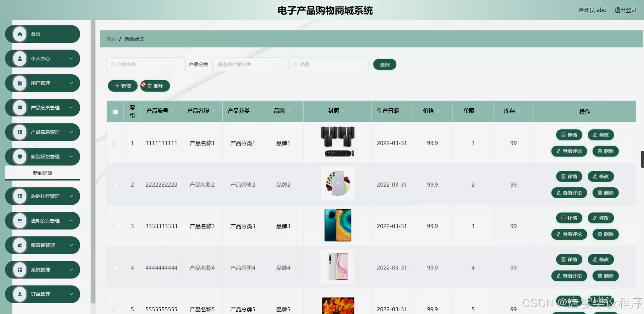The width and height of the screenshot is (644, 314).
Task: Click the batch 删除 button above table
Action: 155,86
